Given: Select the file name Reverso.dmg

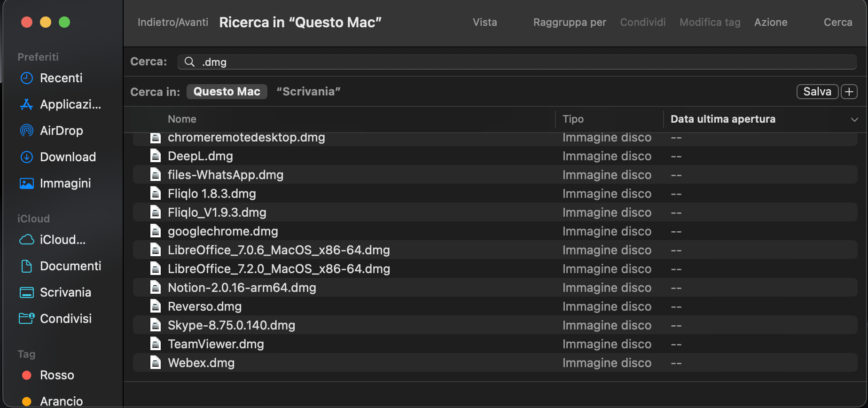Looking at the screenshot, I should click(204, 306).
